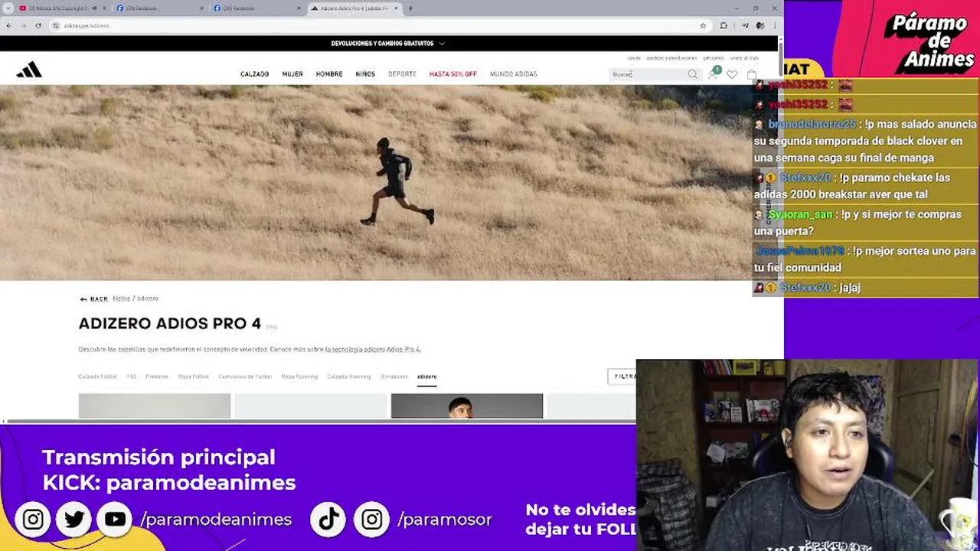Viewport: 980px width, 551px height.
Task: Click the TikTok icon in overlay
Action: coord(329,520)
